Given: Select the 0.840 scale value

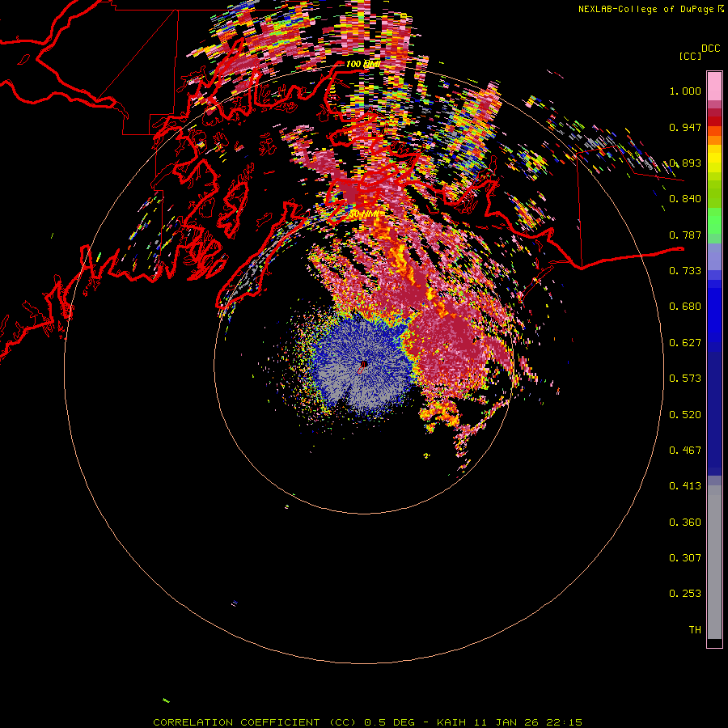Looking at the screenshot, I should point(685,199).
